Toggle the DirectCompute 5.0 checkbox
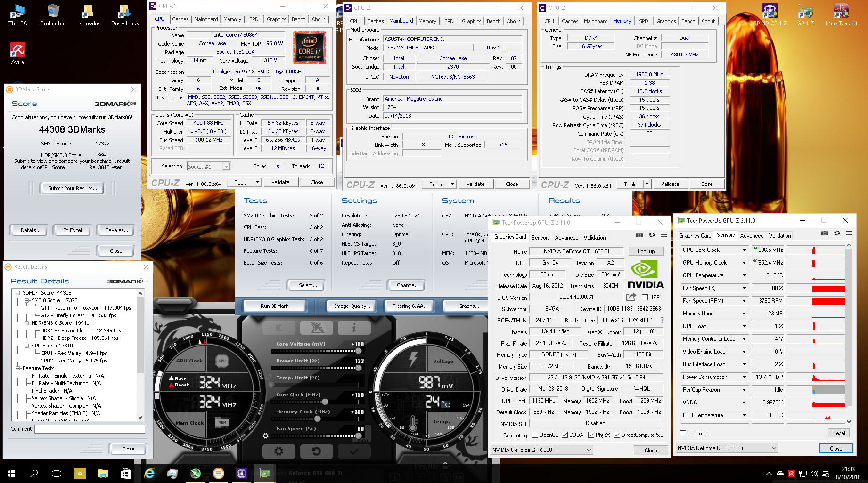The image size is (868, 483). pyautogui.click(x=617, y=435)
